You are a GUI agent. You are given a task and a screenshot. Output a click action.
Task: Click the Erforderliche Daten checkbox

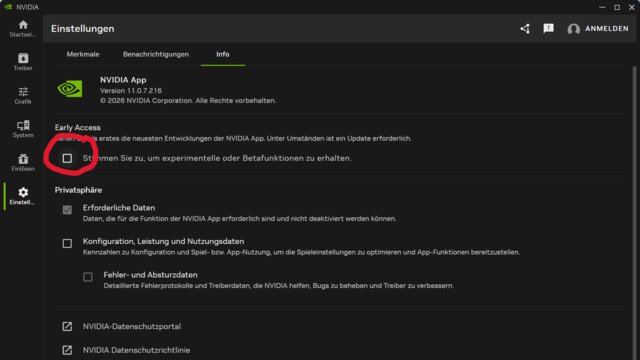(67, 210)
